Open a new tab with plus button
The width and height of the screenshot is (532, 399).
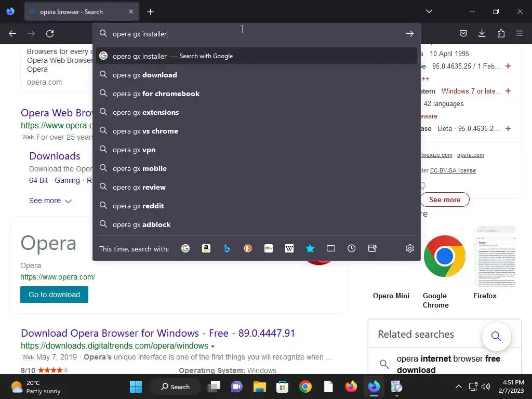(x=150, y=12)
